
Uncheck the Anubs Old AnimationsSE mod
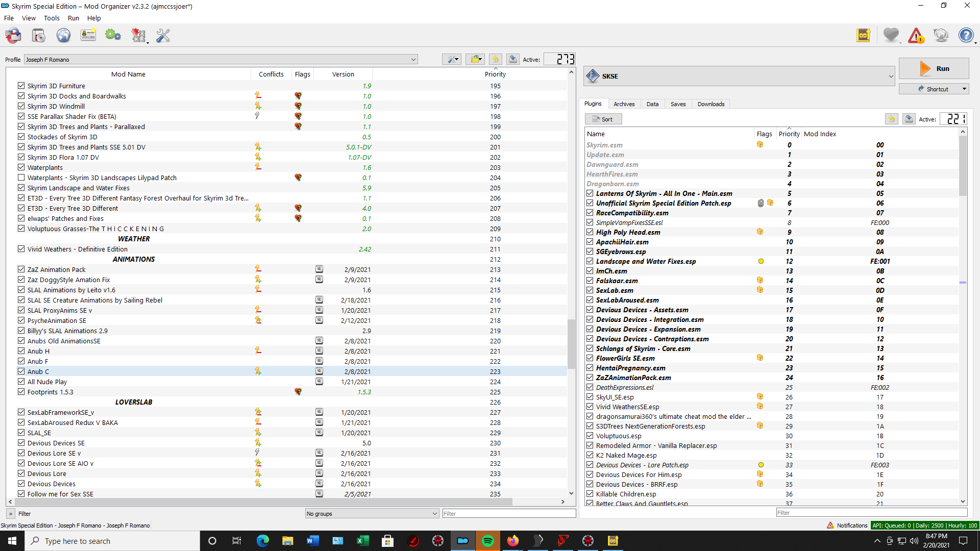(21, 341)
